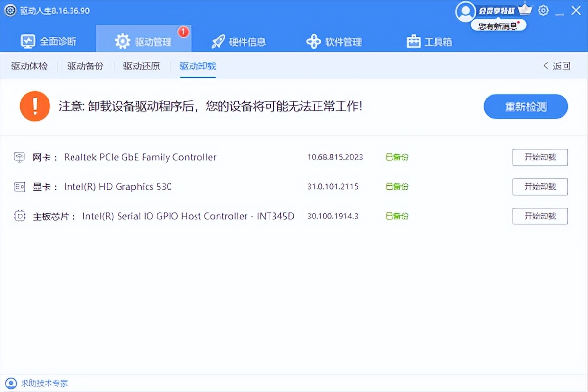Click the 求助技术专家 support icon

pyautogui.click(x=11, y=383)
